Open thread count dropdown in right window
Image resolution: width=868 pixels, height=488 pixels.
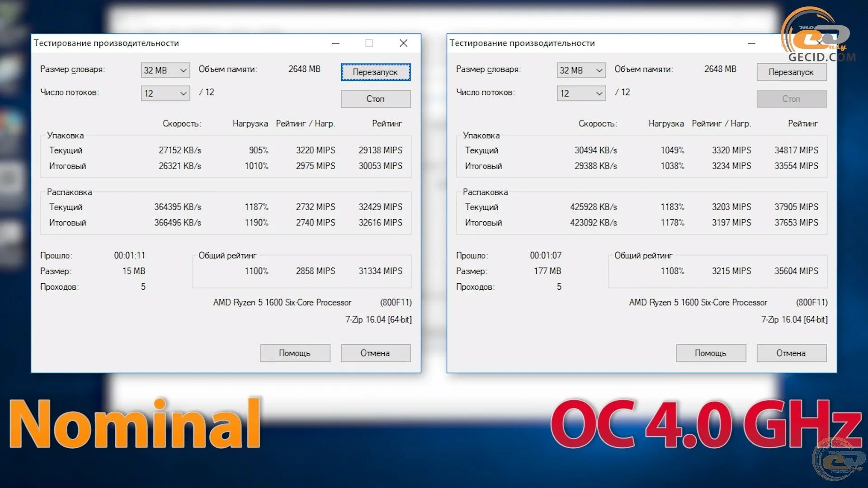coord(581,93)
